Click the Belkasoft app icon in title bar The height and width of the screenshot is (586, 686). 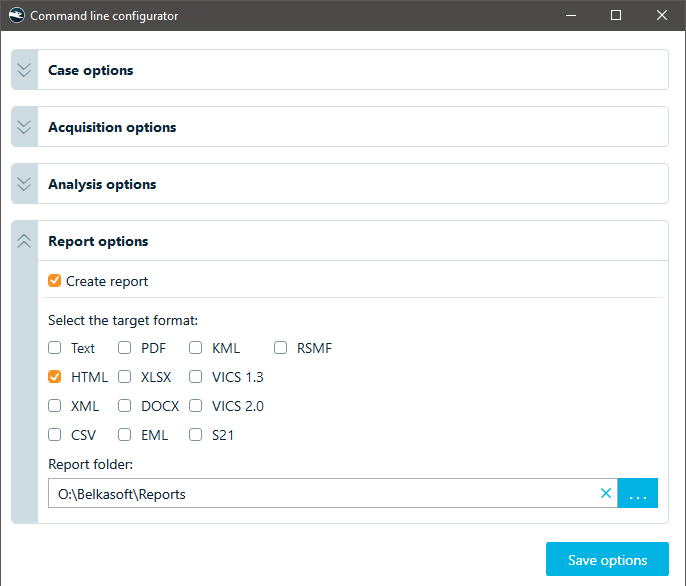(x=17, y=15)
